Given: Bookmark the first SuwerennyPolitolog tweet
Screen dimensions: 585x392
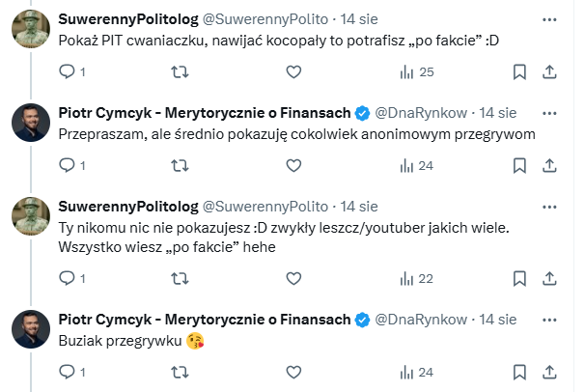Looking at the screenshot, I should click(519, 71).
